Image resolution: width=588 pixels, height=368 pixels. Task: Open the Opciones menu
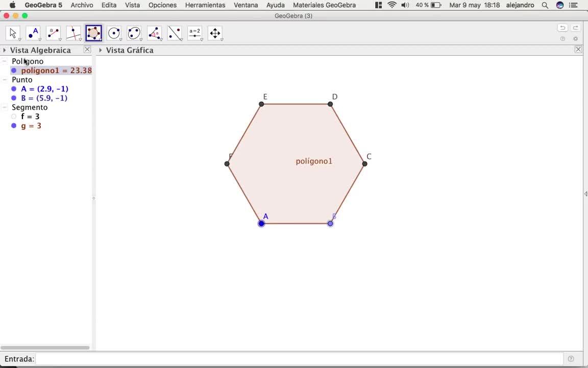(162, 5)
